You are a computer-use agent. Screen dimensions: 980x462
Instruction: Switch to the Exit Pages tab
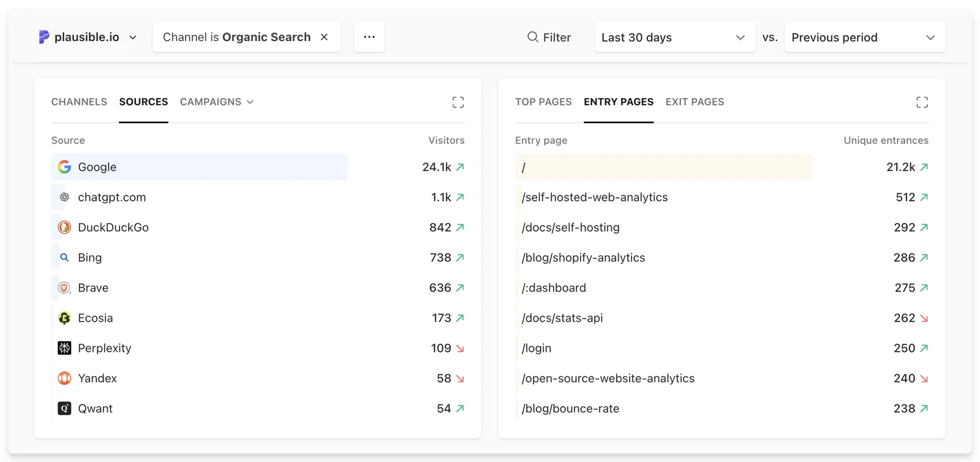pyautogui.click(x=695, y=102)
